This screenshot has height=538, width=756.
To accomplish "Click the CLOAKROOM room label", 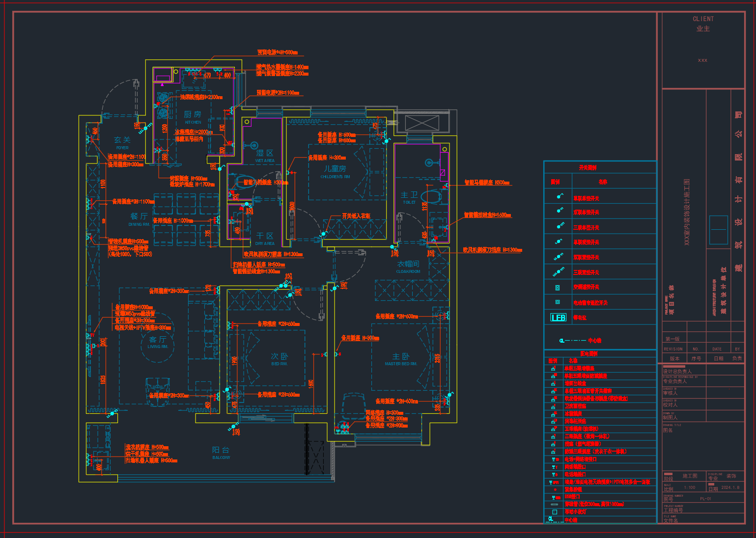I will (x=408, y=271).
